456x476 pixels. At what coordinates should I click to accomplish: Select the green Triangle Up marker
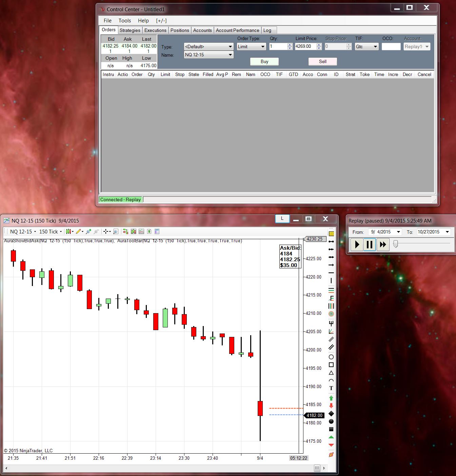[331, 437]
